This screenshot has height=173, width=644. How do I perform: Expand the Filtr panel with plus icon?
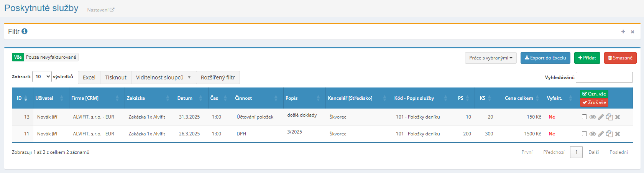(623, 32)
